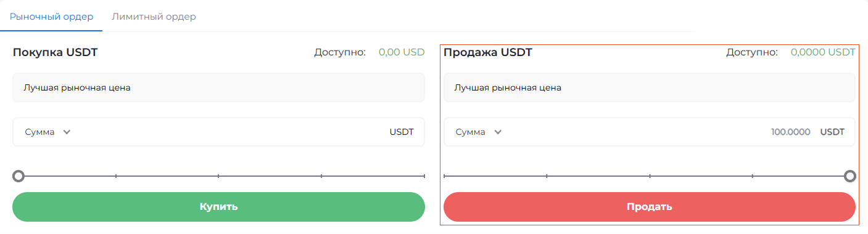Viewport: 868px width, 234px height.
Task: Click chevron arrow next to sell Сумма
Action: click(498, 132)
